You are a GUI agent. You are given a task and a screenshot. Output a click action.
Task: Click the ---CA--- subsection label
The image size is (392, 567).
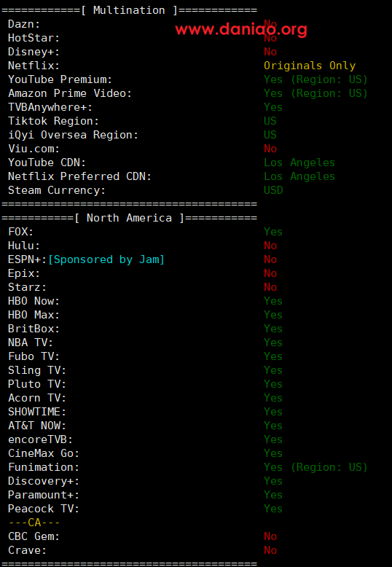click(x=34, y=523)
